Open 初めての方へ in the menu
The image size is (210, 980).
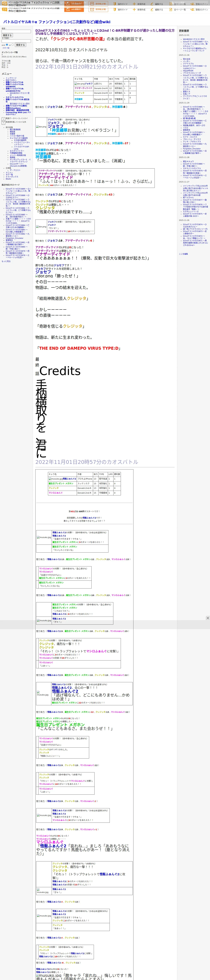pyautogui.click(x=11, y=80)
